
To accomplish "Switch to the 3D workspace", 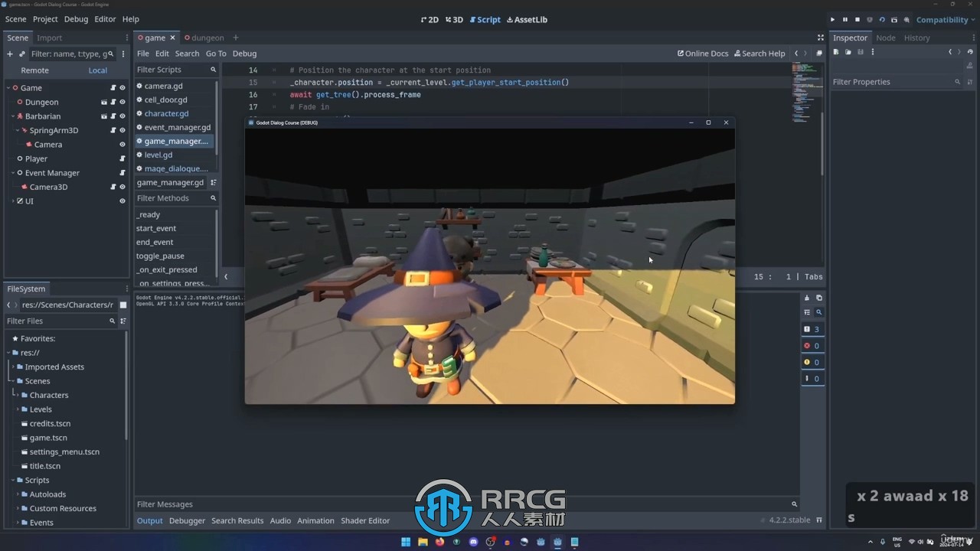I will [x=453, y=19].
